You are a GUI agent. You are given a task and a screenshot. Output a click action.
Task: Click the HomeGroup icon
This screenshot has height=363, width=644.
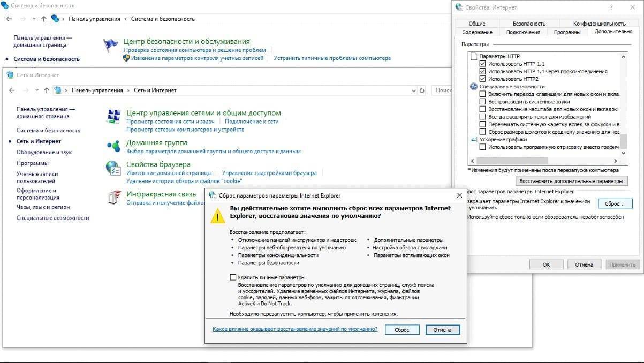coord(113,145)
